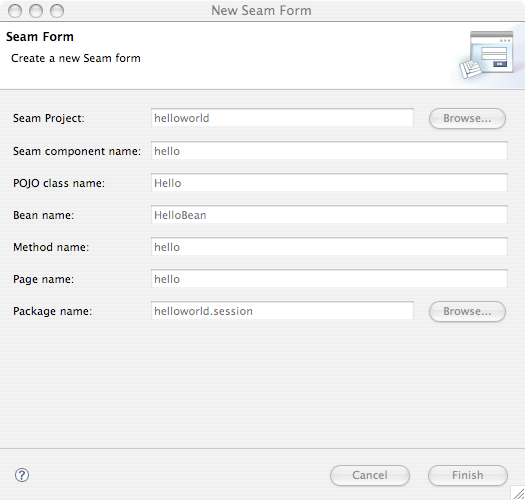Open help via the question mark icon

22,475
